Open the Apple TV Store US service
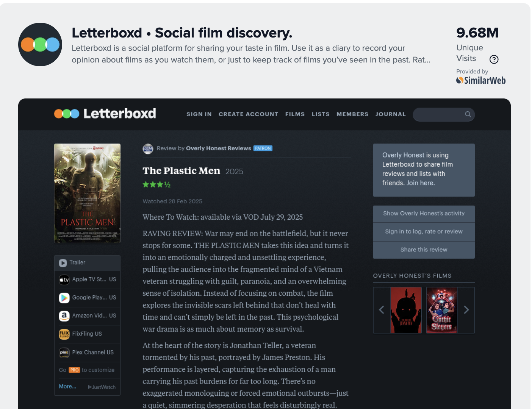Image resolution: width=532 pixels, height=409 pixels. click(x=87, y=279)
